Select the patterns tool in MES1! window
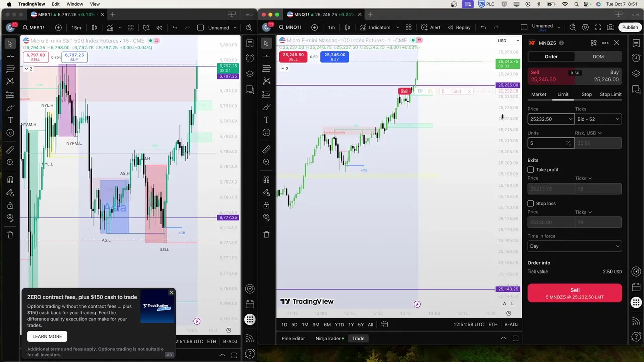This screenshot has width=644, height=362. pyautogui.click(x=10, y=81)
